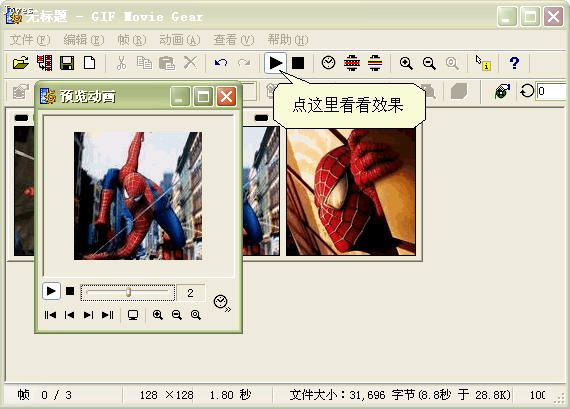Click the 文件大小 file size status text
The image size is (570, 409).
click(400, 395)
